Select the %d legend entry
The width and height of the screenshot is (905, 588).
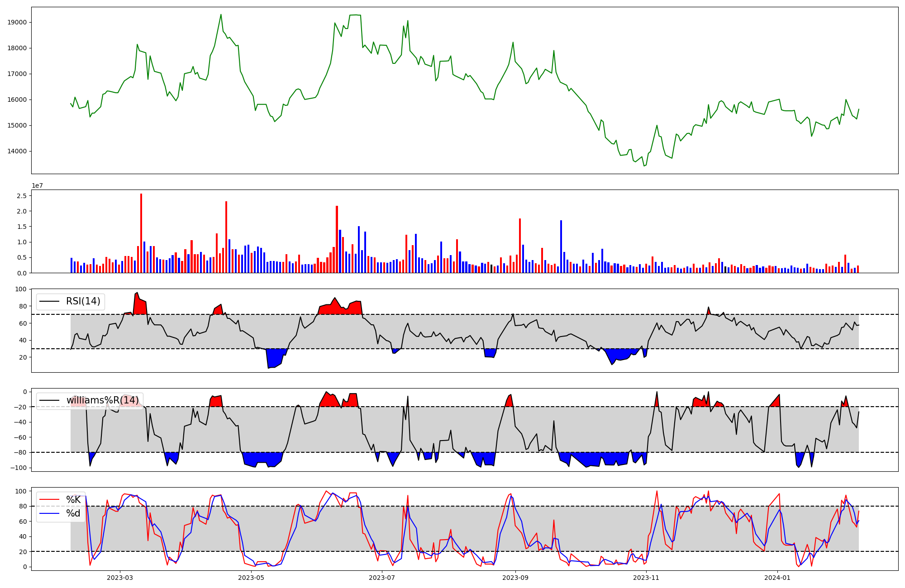(73, 513)
